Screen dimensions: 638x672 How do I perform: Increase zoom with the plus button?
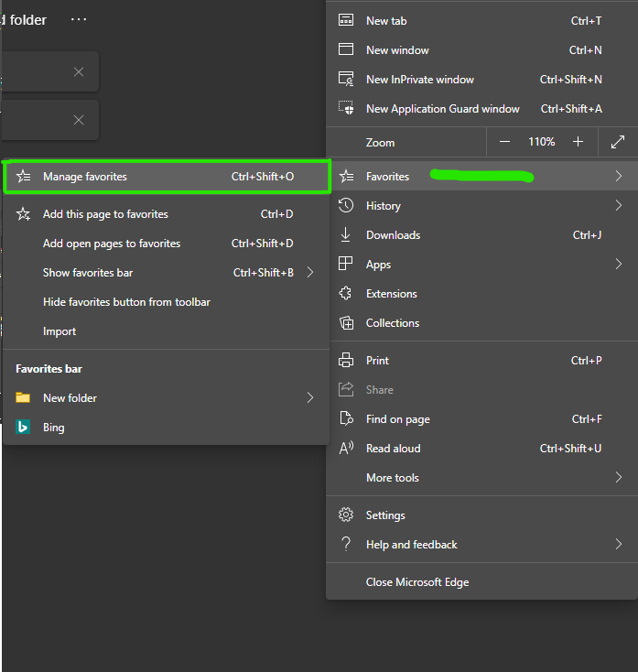[x=578, y=141]
